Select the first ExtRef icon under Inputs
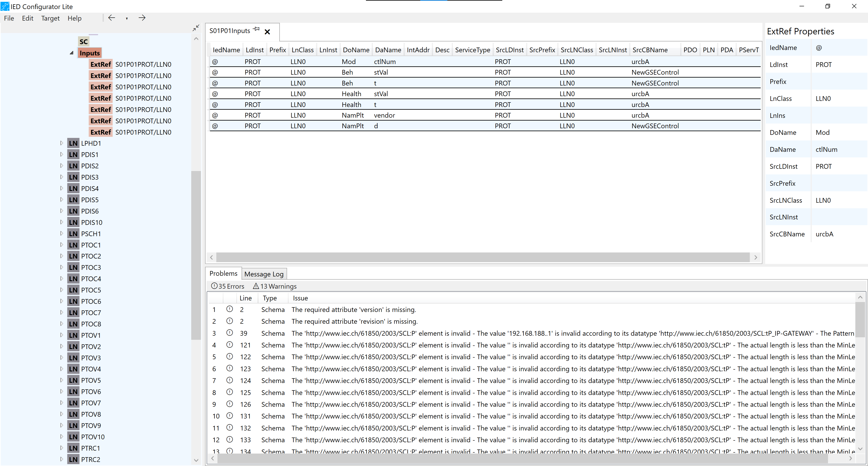The width and height of the screenshot is (868, 466). [100, 64]
